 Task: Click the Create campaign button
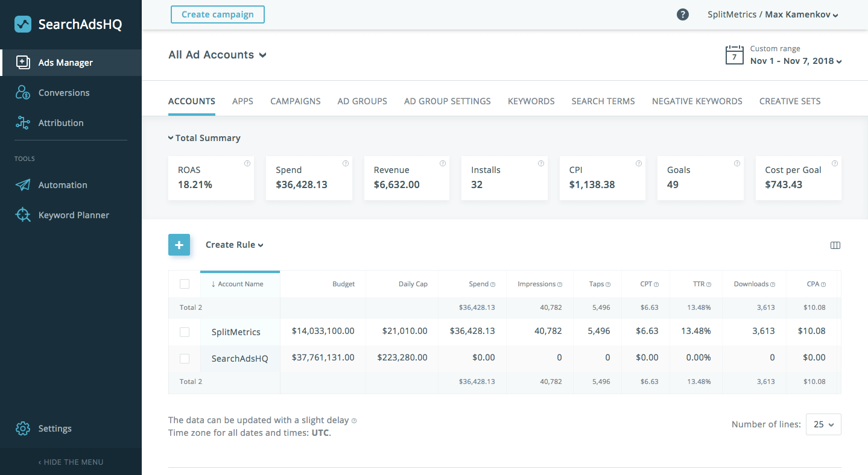click(x=217, y=14)
